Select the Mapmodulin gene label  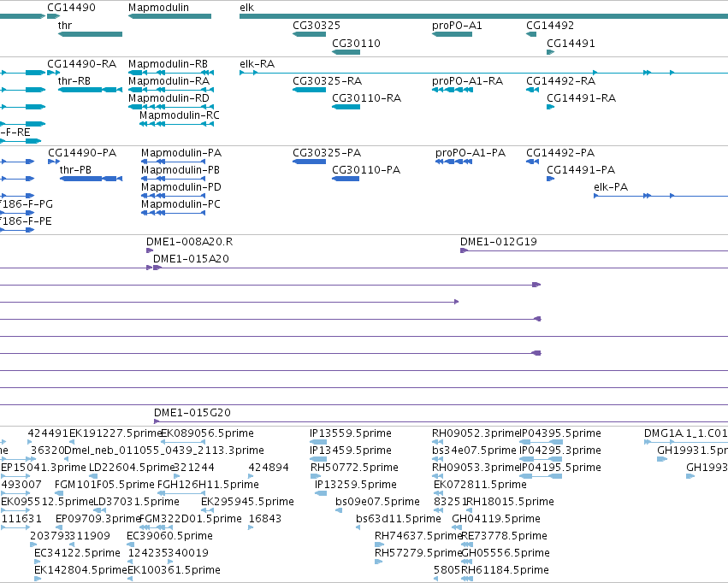(158, 8)
